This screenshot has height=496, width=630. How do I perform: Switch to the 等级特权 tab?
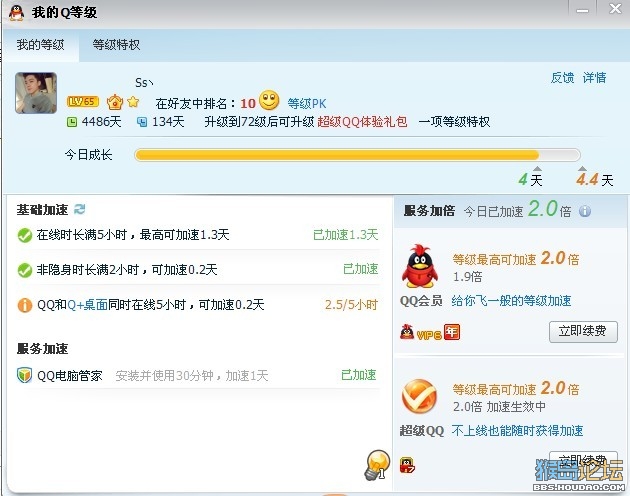116,45
